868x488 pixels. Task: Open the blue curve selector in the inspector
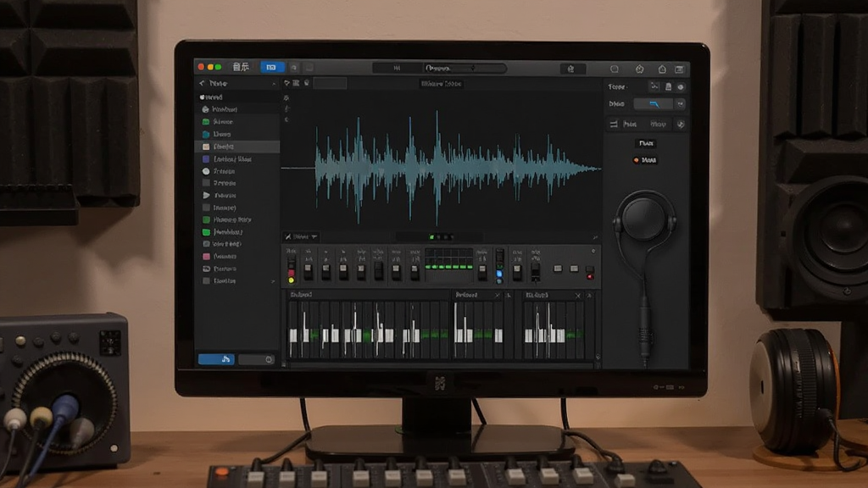tap(654, 104)
